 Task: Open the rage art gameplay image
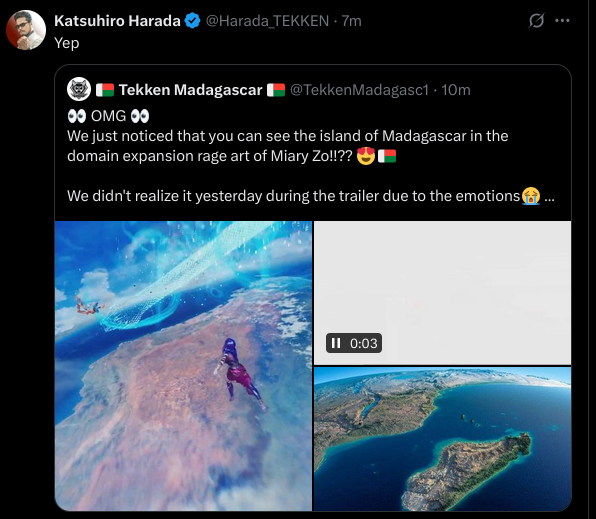click(183, 366)
